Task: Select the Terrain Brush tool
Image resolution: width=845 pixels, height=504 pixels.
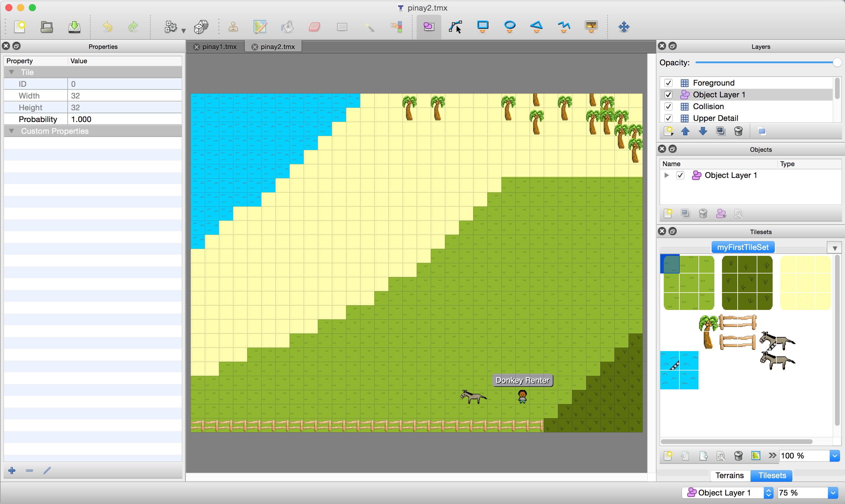Action: 260,26
